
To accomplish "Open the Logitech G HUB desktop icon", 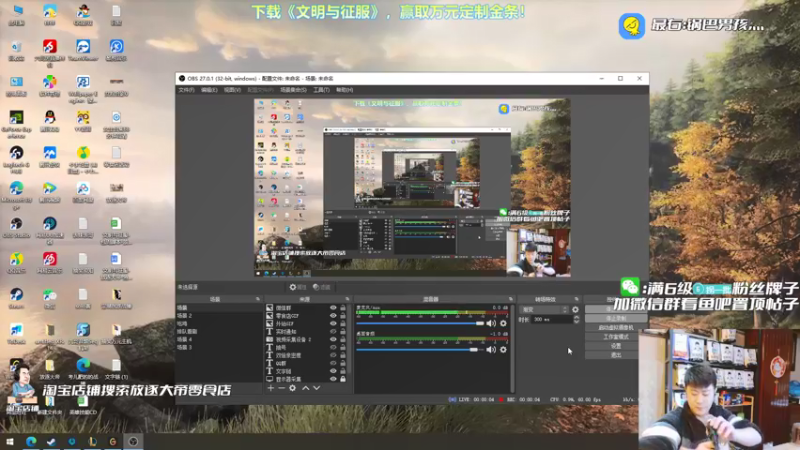I will [16, 160].
